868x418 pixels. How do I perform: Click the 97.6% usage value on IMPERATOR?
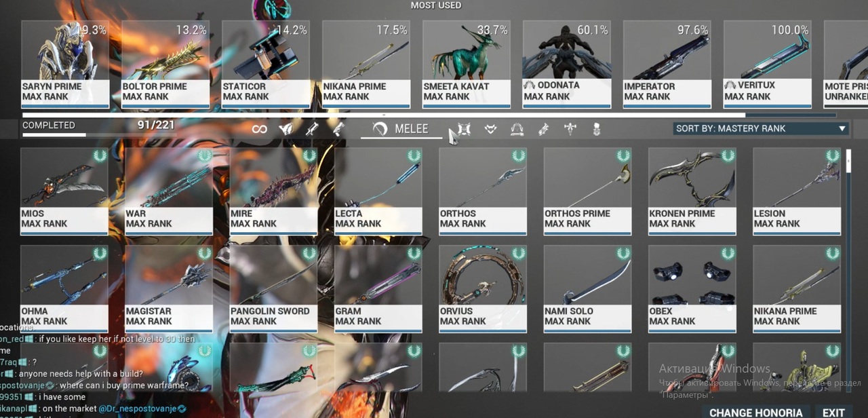coord(693,31)
